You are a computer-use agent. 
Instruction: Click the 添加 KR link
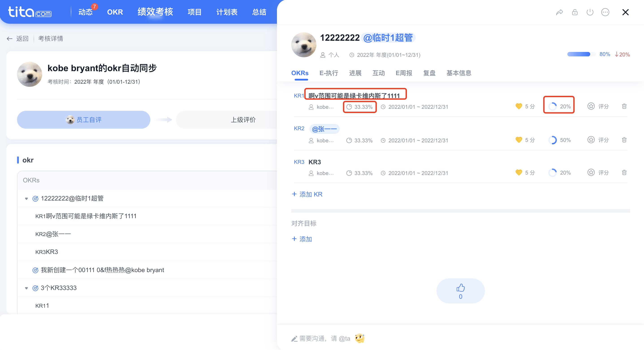[307, 194]
